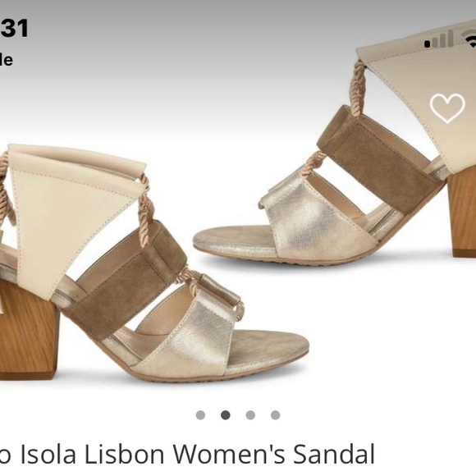This screenshot has height=476, width=476.
Task: Open the Isola Lisbon Women's Sandal title
Action: (187, 455)
